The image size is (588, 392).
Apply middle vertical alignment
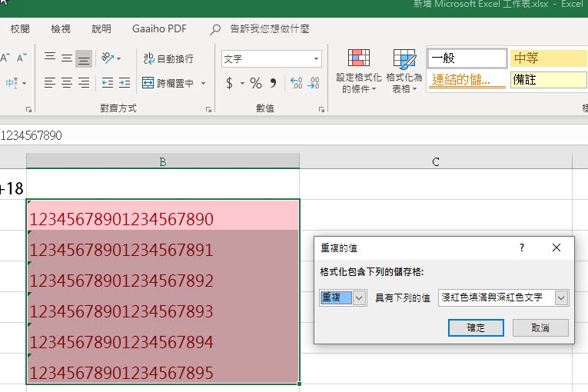point(67,58)
